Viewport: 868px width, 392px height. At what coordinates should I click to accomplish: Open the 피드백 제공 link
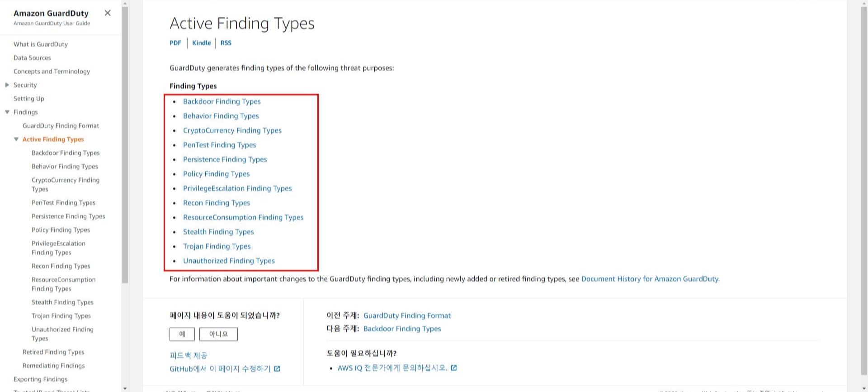pos(189,356)
